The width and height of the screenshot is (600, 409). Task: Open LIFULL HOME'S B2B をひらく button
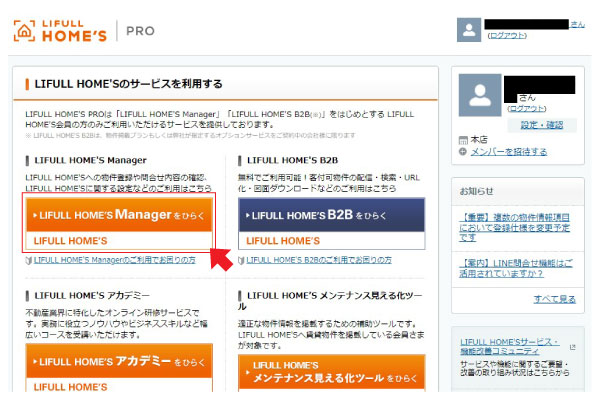[331, 224]
